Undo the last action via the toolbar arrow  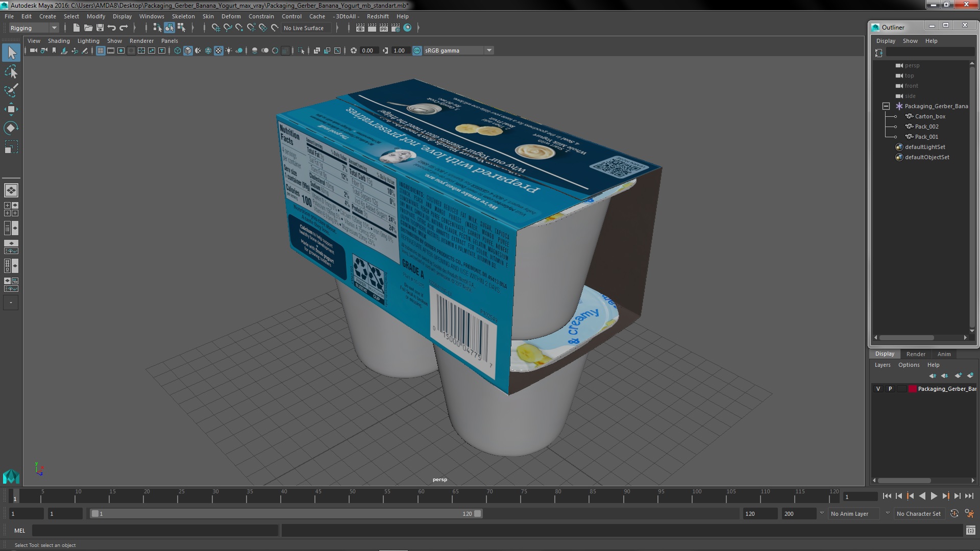click(112, 28)
